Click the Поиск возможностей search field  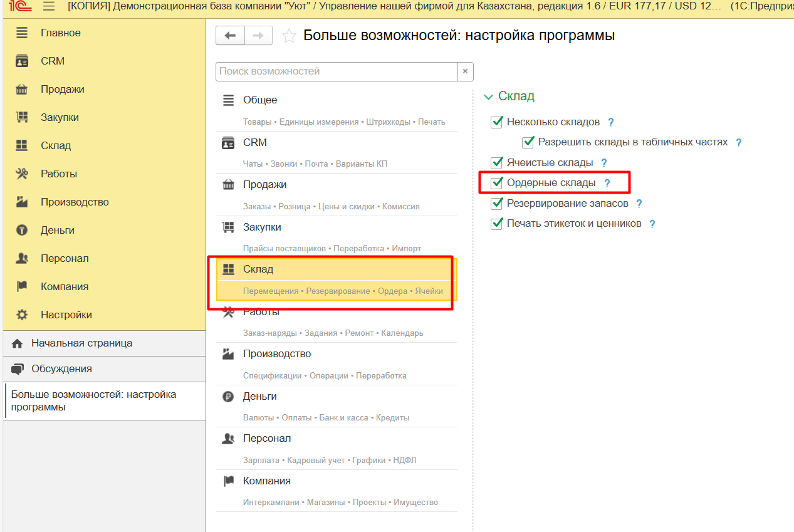(337, 71)
